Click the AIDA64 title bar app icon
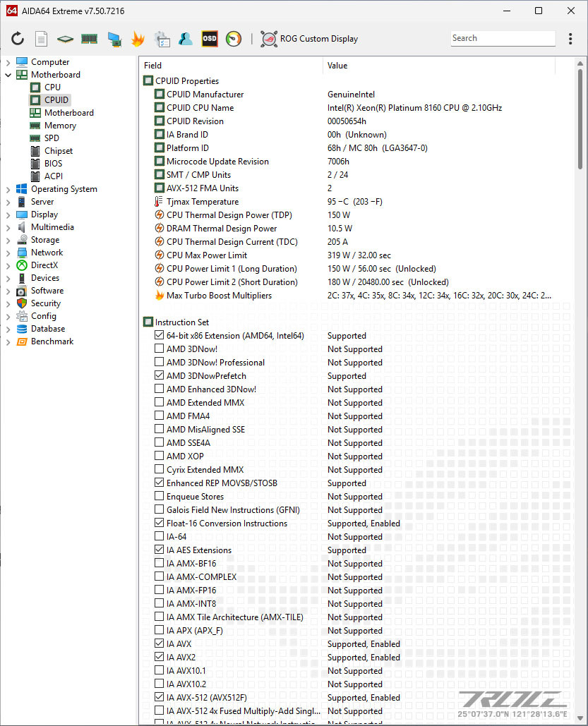Screen dimensions: 588x726 (11, 10)
